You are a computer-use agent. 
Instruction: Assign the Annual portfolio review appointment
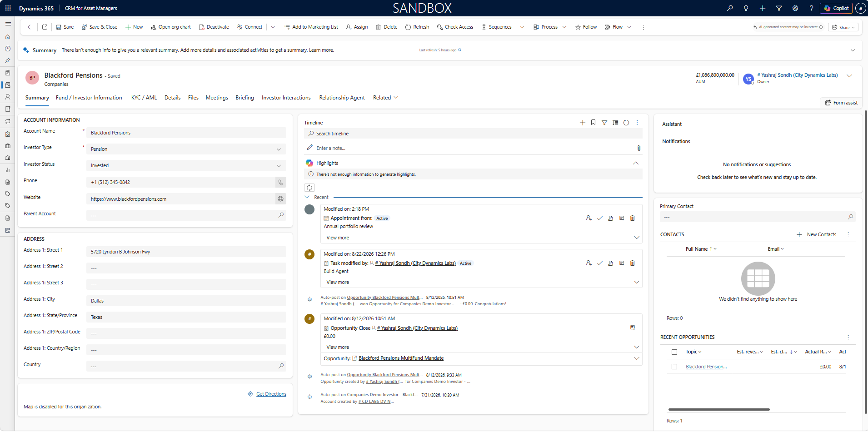589,218
